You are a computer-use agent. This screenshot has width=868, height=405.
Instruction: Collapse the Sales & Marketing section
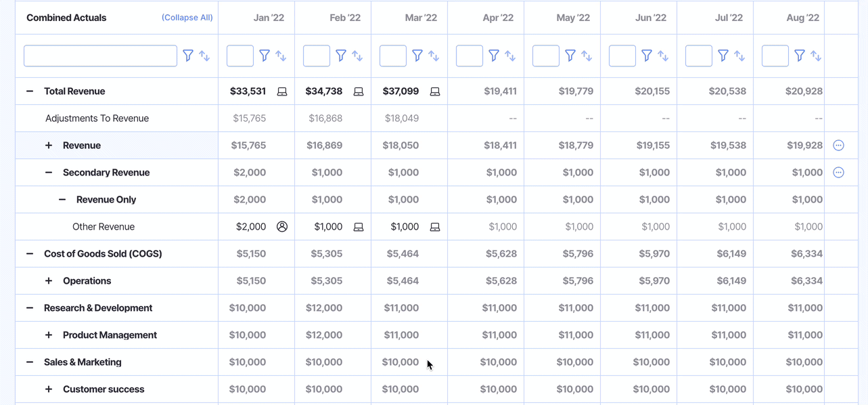pyautogui.click(x=30, y=362)
